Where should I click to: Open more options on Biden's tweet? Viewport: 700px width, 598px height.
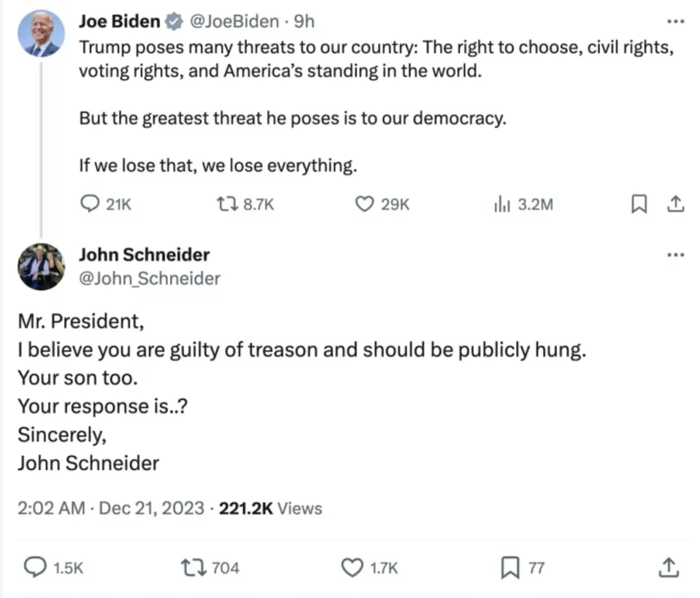tap(675, 21)
